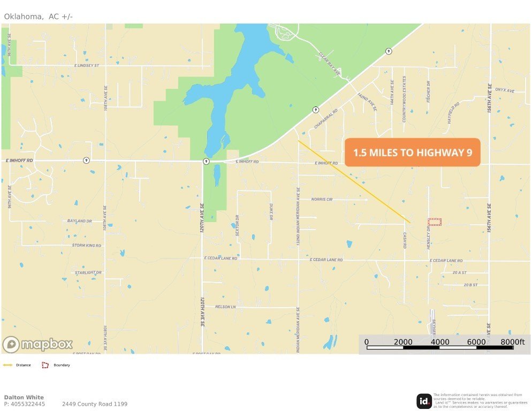Click the Mapbox logo icon
Screen dimensions: 532x411
pos(11,344)
